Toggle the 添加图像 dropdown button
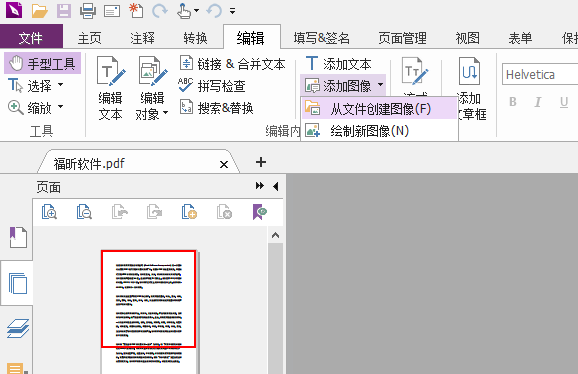 pyautogui.click(x=344, y=85)
